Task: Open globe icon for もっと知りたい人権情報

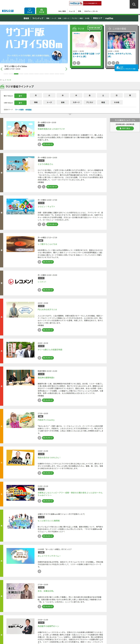Action: [x=39, y=536]
